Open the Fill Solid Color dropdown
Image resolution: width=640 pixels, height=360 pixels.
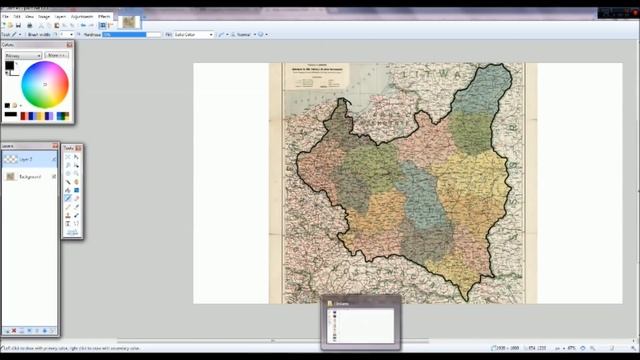(193, 35)
